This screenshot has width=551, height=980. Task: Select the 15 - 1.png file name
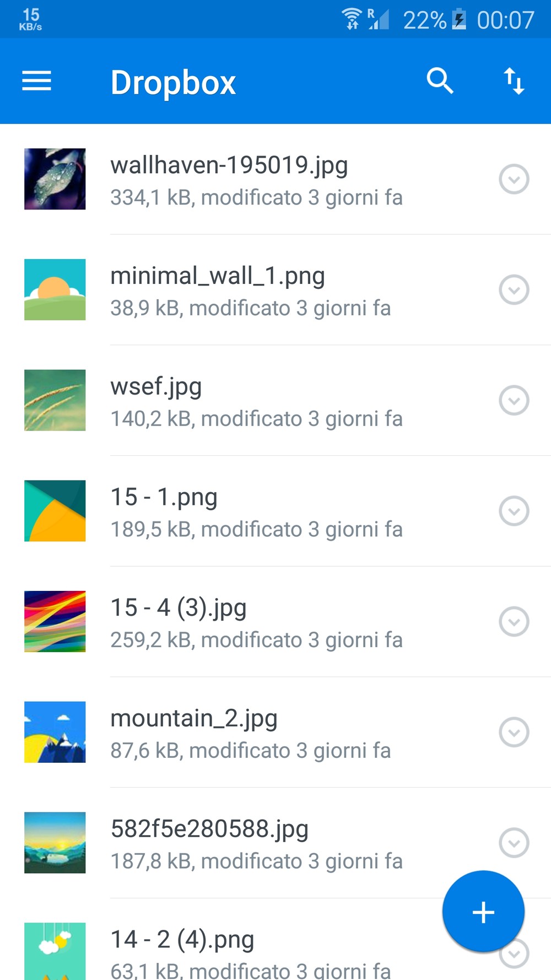pyautogui.click(x=164, y=497)
